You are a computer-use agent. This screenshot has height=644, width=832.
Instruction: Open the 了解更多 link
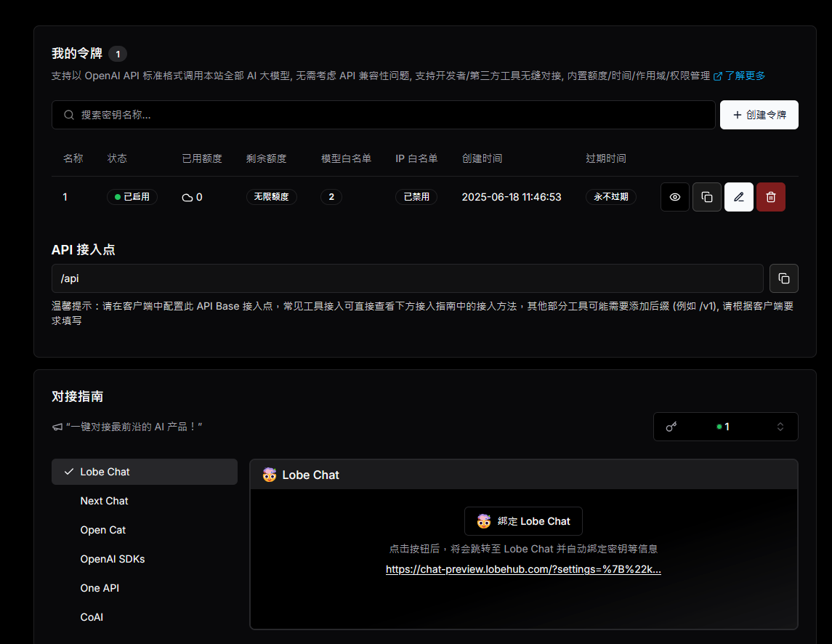(740, 76)
